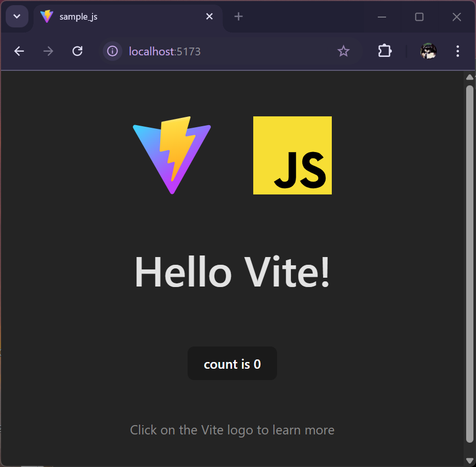Bookmark this page with the star icon
This screenshot has width=476, height=467.
343,51
